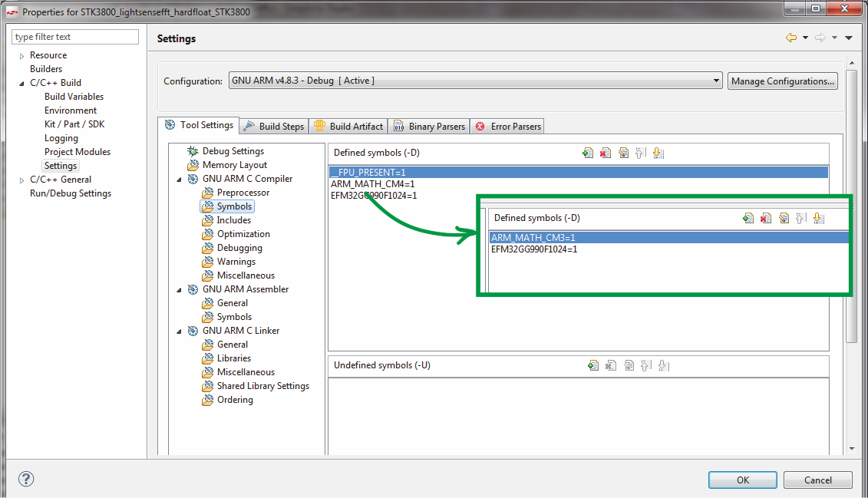Open Project Modules page
The width and height of the screenshot is (868, 498).
tap(77, 152)
